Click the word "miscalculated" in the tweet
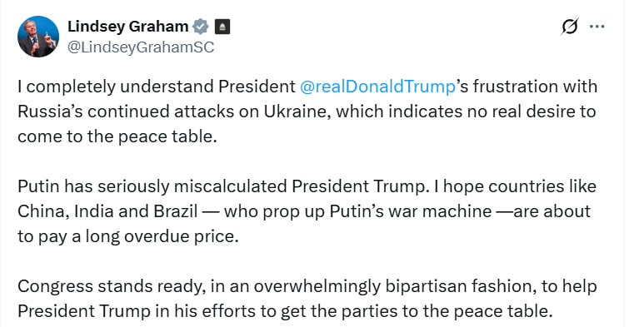The height and width of the screenshot is (327, 644). 231,186
